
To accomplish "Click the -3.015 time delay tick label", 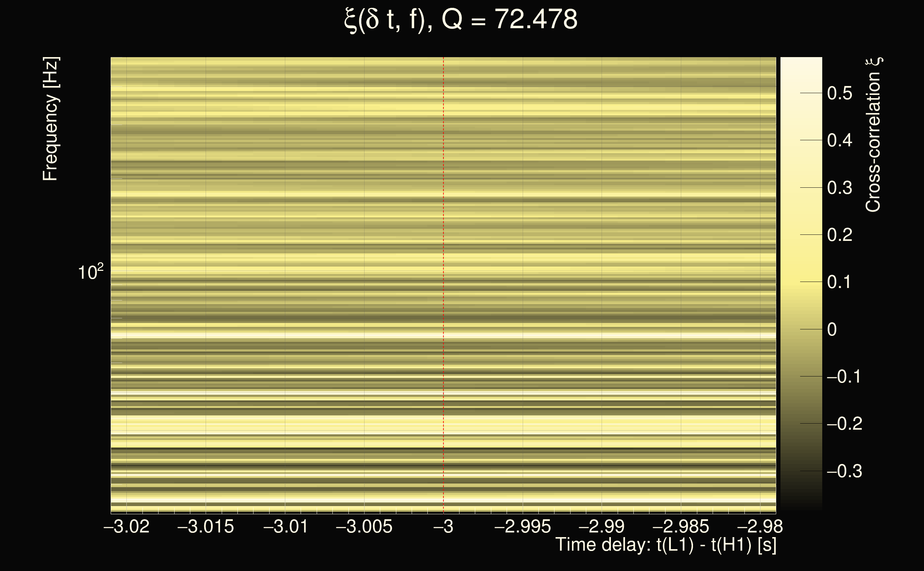I will 206,526.
